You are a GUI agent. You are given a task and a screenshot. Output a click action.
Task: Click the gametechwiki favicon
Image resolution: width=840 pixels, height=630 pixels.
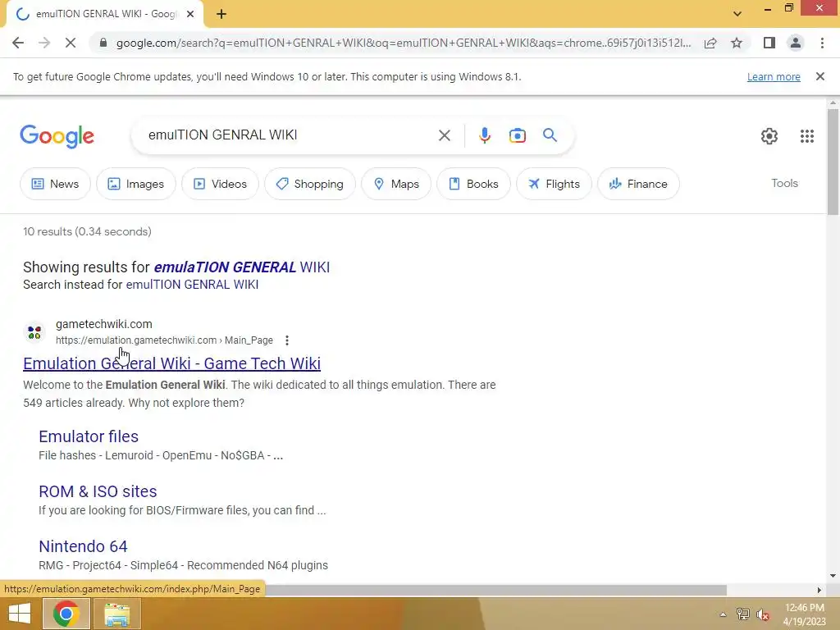34,332
